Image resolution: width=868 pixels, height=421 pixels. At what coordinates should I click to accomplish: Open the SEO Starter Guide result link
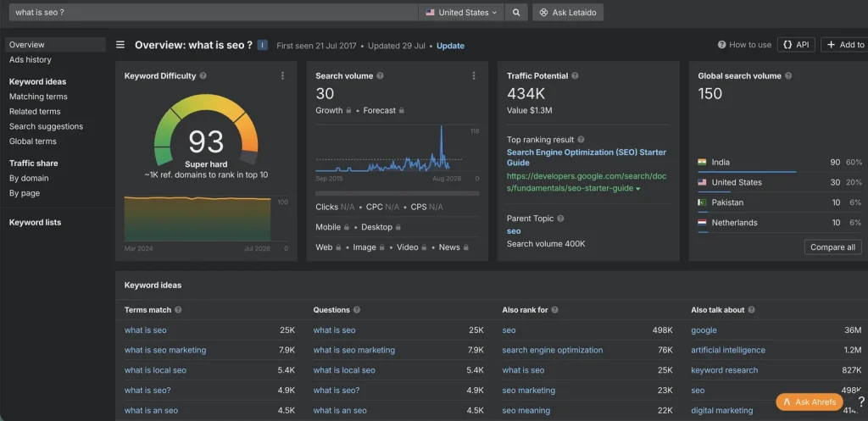587,157
